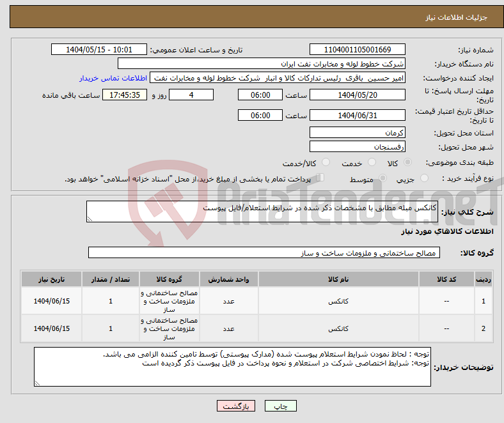This screenshot has height=423, width=504.
Task: Select the متوسط purchase type radio
Action: point(382,178)
